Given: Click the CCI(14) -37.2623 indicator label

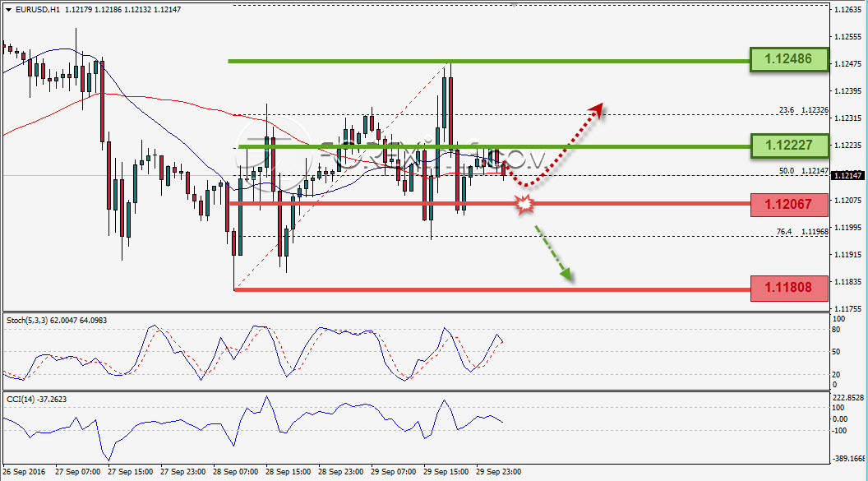Looking at the screenshot, I should (36, 399).
